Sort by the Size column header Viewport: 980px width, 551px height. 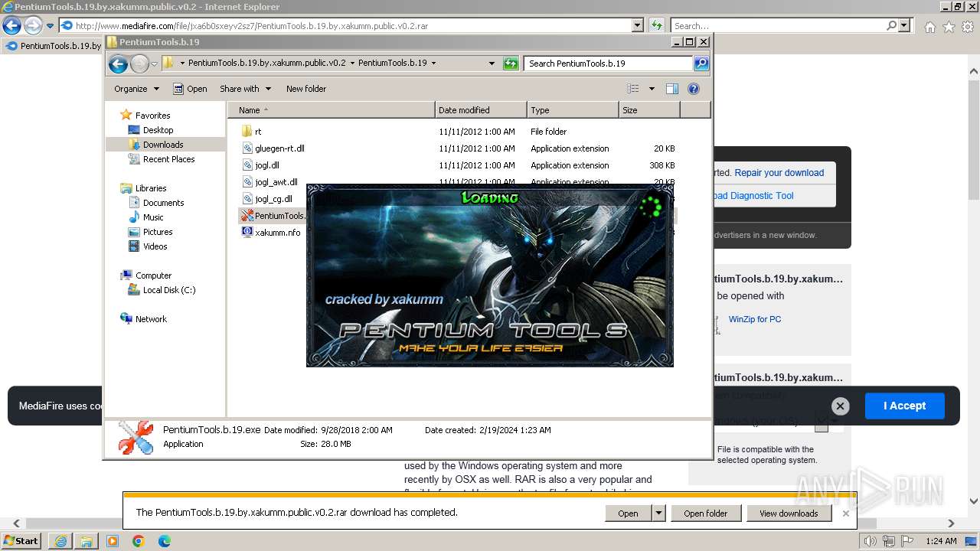(x=649, y=110)
